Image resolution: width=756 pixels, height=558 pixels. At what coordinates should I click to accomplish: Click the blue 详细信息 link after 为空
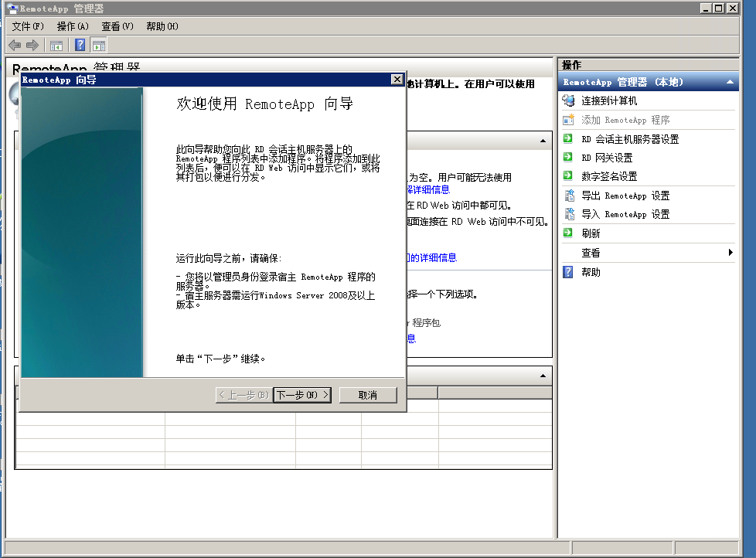tap(428, 190)
